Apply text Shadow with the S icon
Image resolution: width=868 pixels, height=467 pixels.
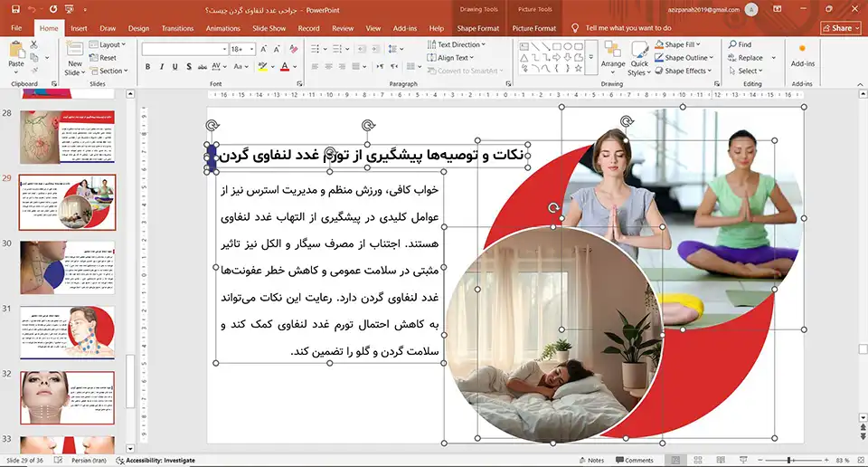189,66
